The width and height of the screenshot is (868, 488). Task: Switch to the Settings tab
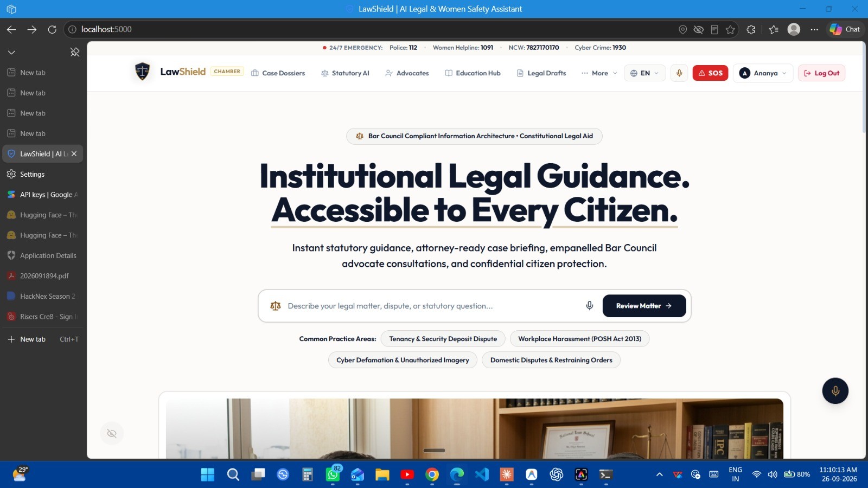43,174
